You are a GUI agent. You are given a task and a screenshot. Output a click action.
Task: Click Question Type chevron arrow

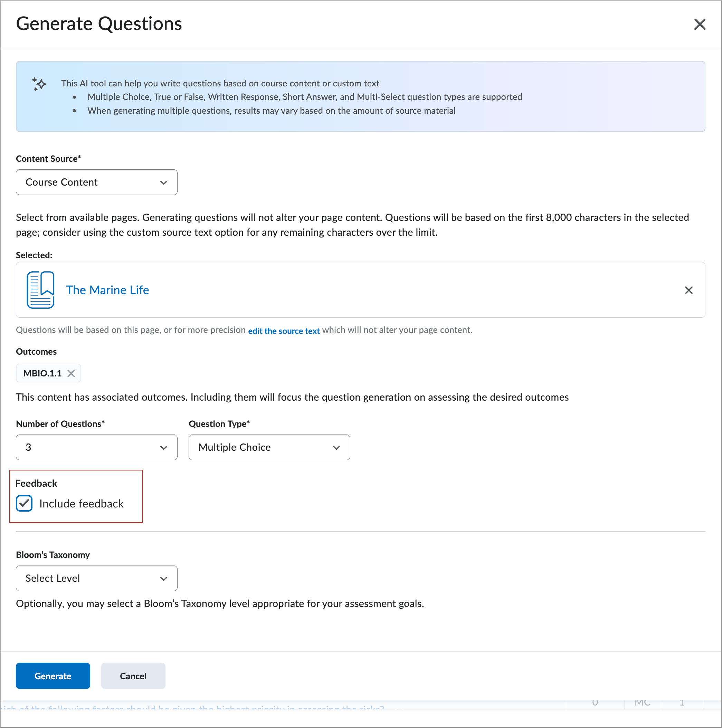[336, 447]
